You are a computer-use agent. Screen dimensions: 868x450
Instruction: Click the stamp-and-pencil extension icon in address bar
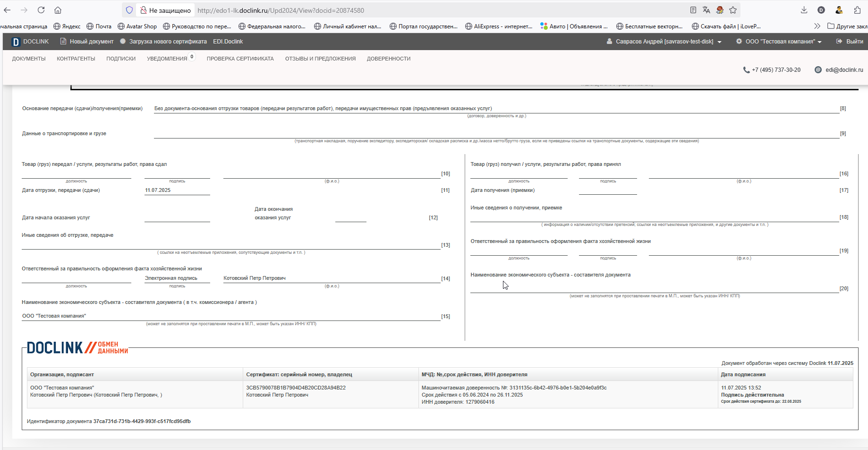tap(720, 10)
